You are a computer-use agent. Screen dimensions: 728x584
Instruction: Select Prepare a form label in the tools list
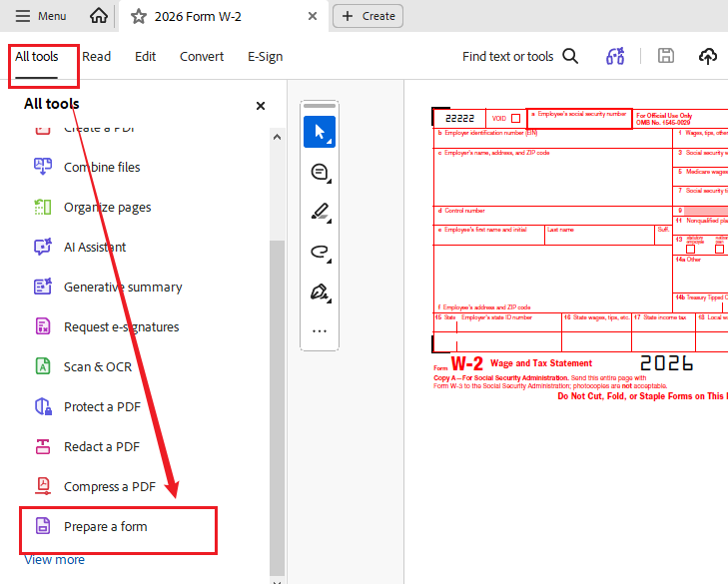pos(106,527)
